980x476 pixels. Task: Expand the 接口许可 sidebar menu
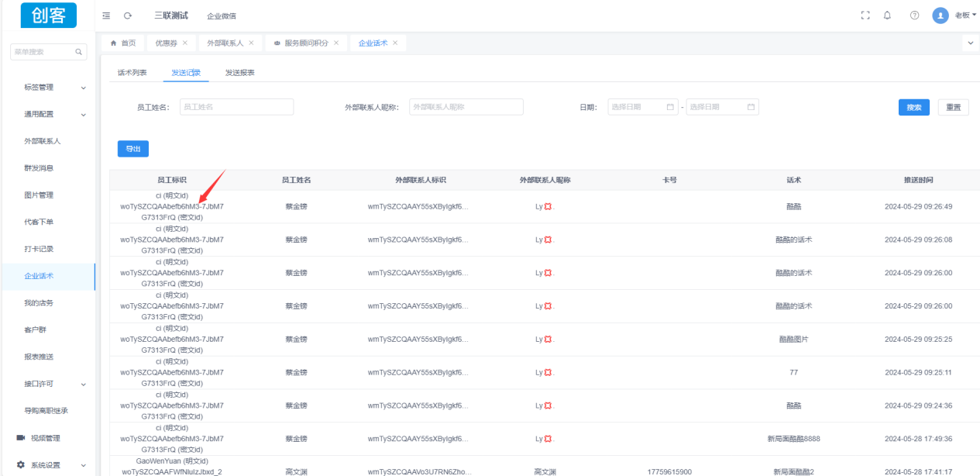(84, 384)
